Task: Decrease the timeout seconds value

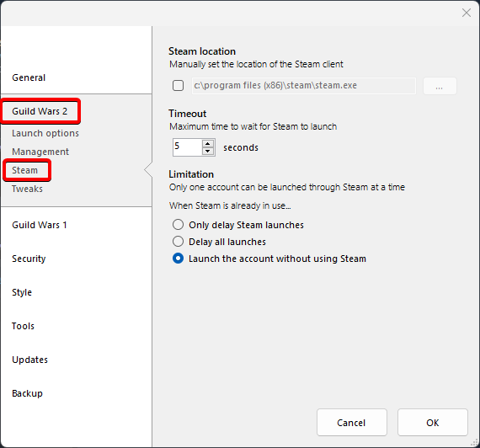Action: 208,151
